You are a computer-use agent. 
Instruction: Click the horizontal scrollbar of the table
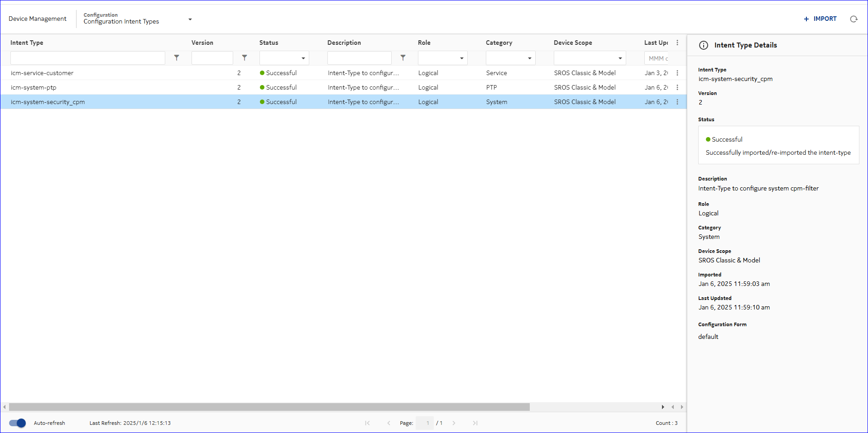(x=269, y=407)
